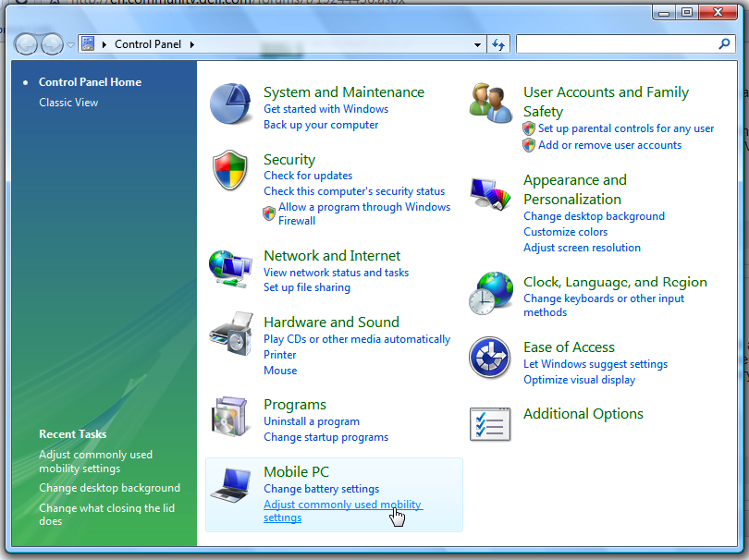
Task: Click View network status and tasks
Action: [337, 272]
